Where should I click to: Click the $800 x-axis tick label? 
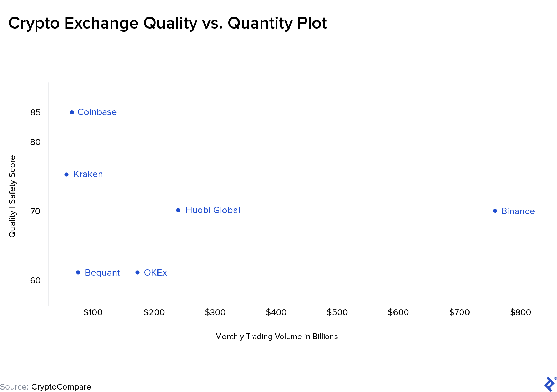coord(520,312)
